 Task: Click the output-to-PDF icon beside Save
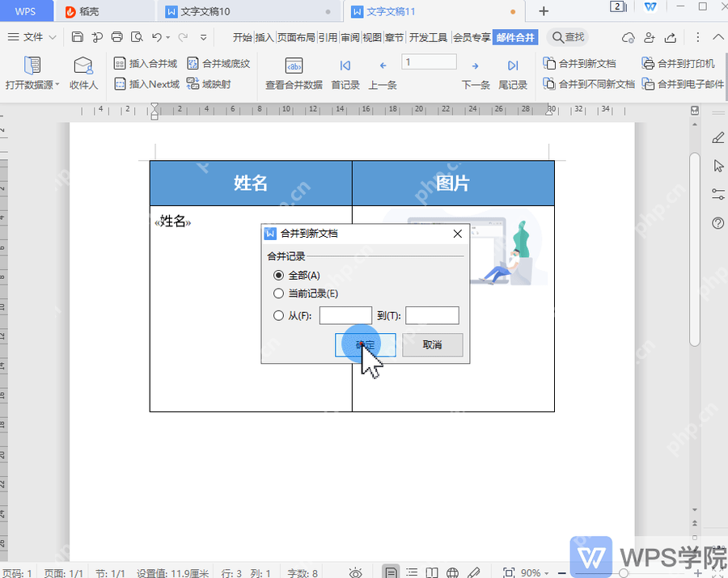pyautogui.click(x=98, y=37)
